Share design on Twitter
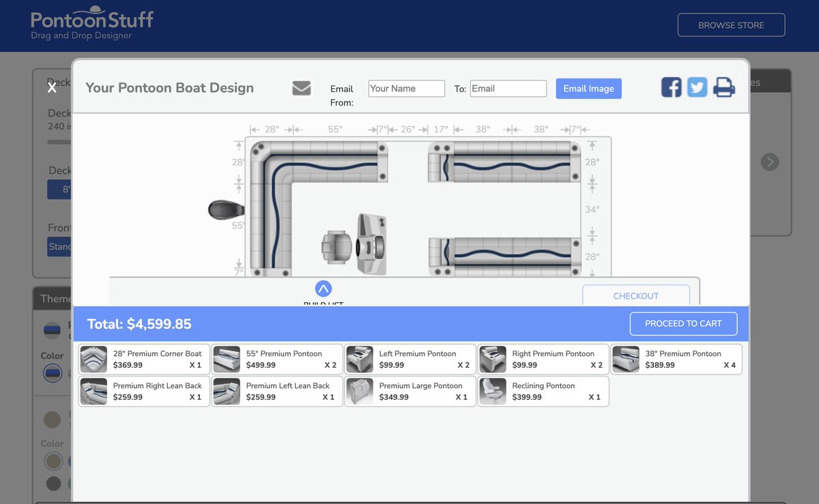Viewport: 819px width, 504px height. [x=697, y=87]
